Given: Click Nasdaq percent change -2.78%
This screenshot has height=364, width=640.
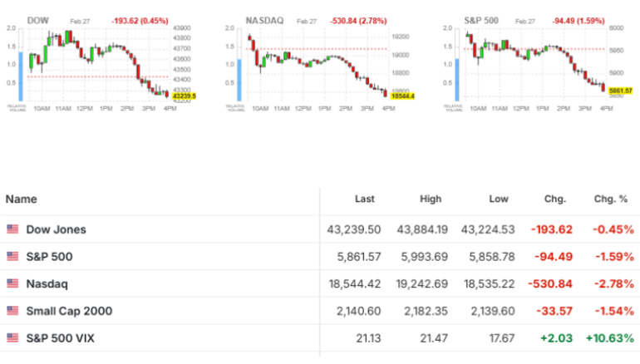Looking at the screenshot, I should click(x=613, y=284).
